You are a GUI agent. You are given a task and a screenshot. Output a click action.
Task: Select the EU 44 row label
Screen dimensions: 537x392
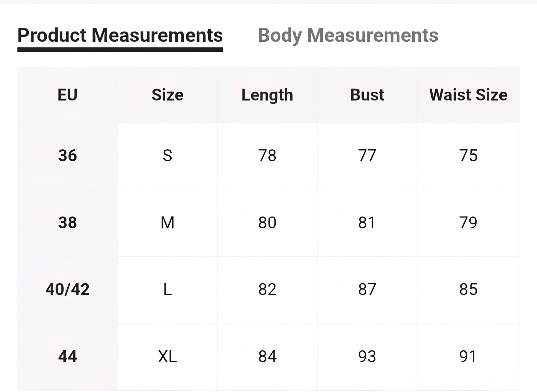tap(67, 356)
